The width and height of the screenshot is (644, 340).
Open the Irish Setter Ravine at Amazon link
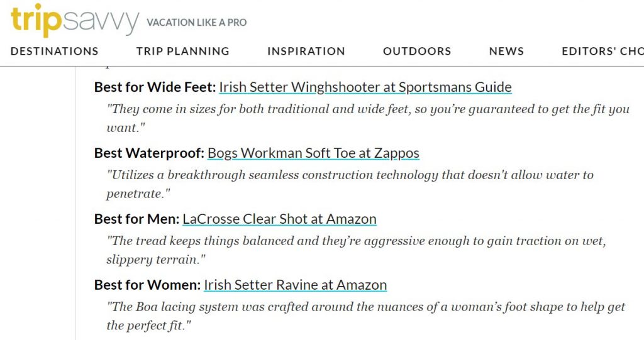296,285
